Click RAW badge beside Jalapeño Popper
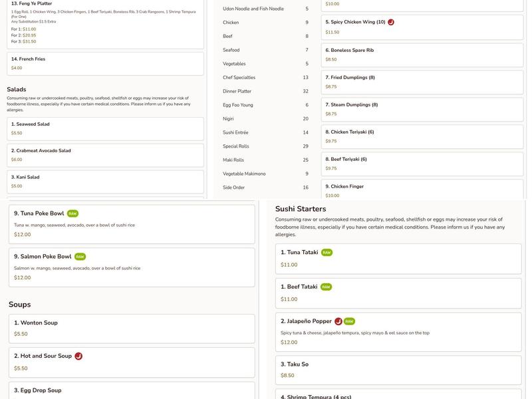The width and height of the screenshot is (532, 399). coord(350,322)
